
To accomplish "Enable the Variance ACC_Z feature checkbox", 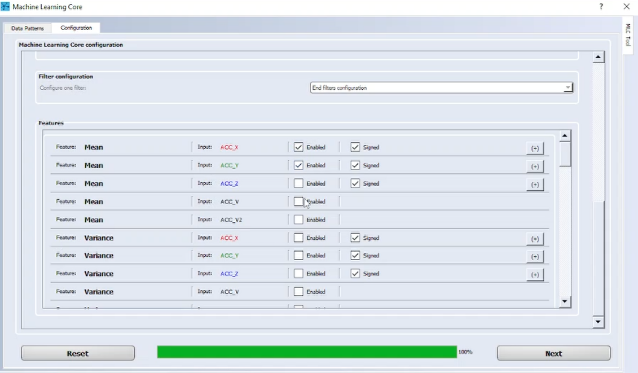I will tap(299, 273).
